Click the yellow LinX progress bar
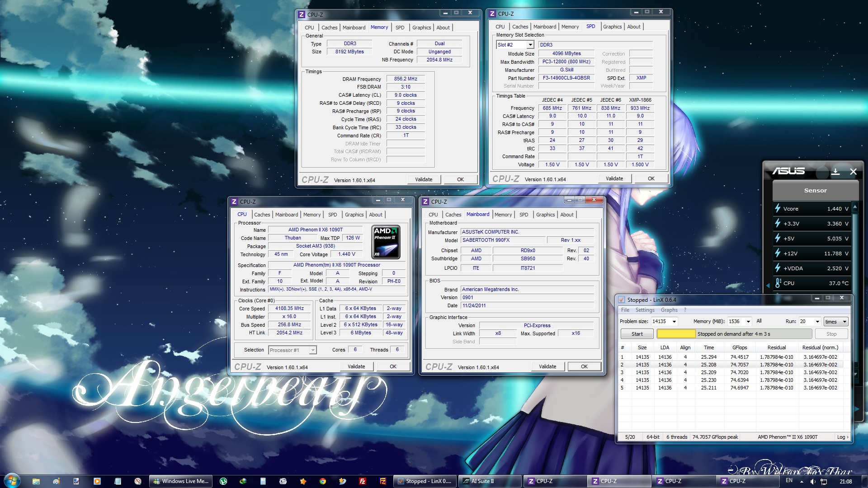The width and height of the screenshot is (868, 488). coord(676,334)
